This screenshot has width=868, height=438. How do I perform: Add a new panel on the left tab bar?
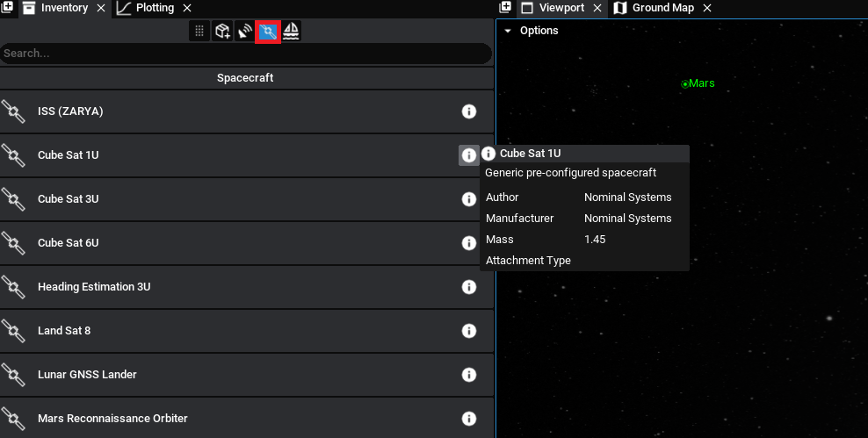(6, 8)
